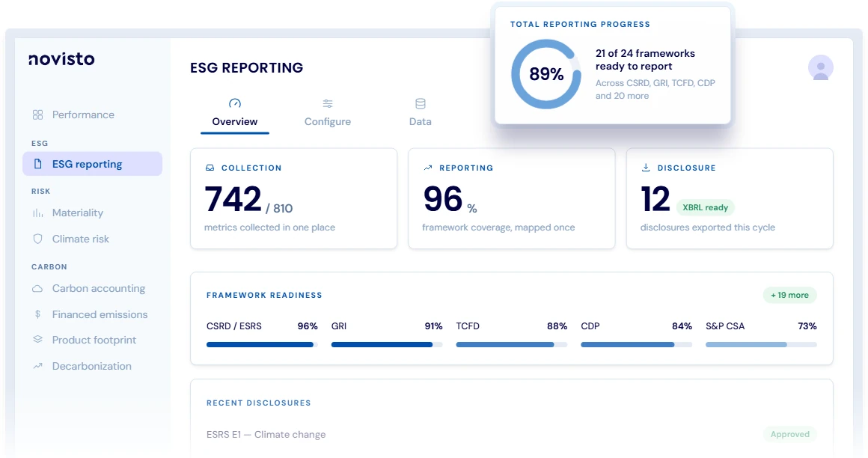Click the novisto logo

61,59
